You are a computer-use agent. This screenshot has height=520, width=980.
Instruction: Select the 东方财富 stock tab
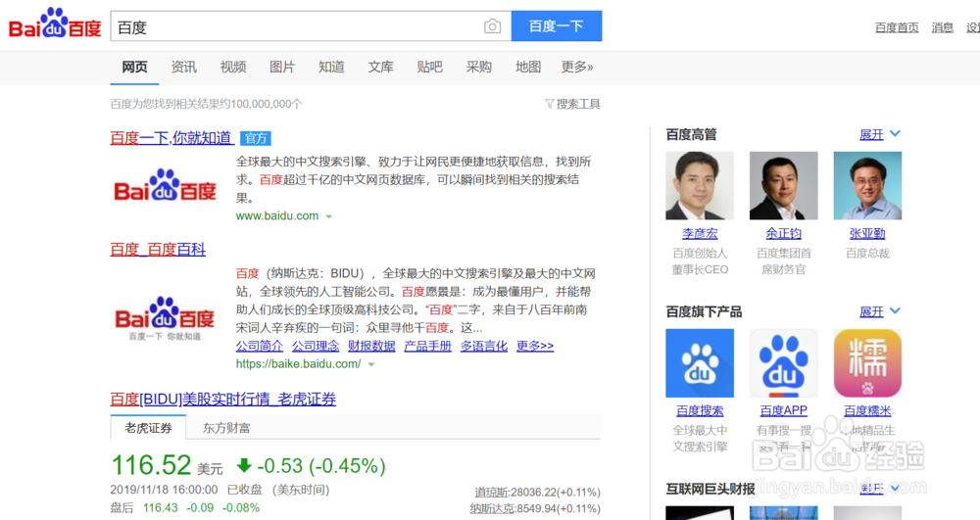coord(226,428)
